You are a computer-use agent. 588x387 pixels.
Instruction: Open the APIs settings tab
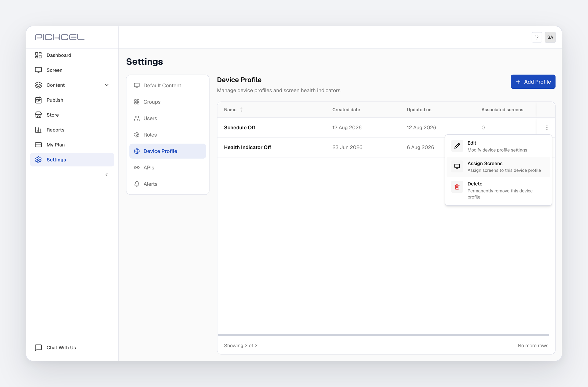pyautogui.click(x=168, y=167)
